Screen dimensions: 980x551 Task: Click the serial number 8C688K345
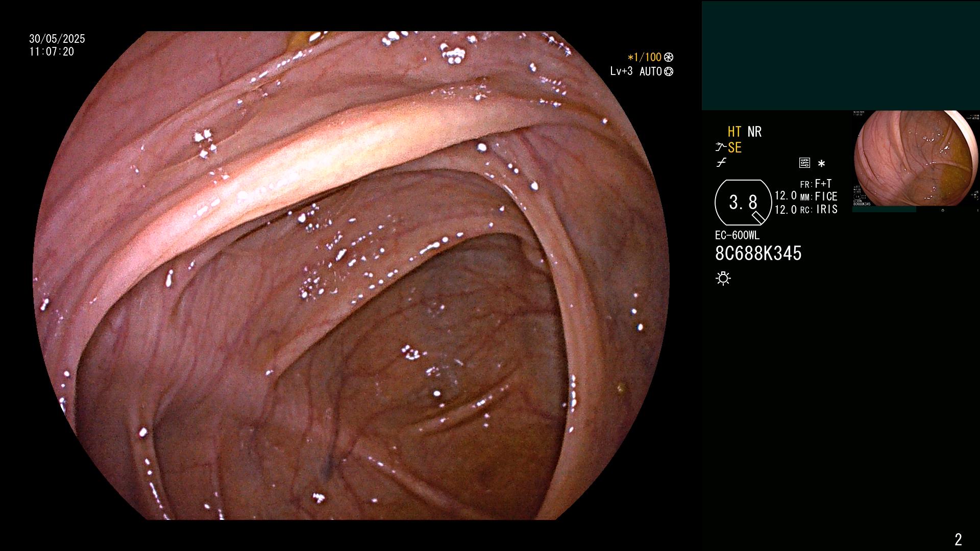(x=758, y=254)
